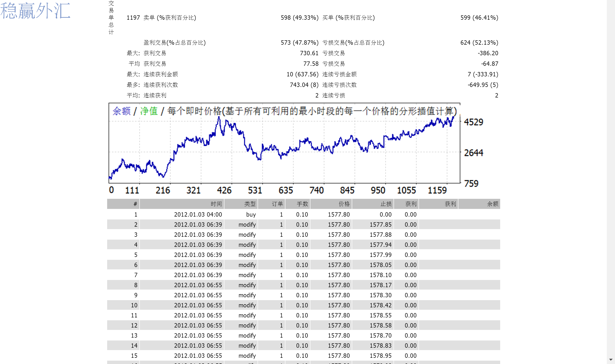Image resolution: width=615 pixels, height=364 pixels.
Task: Click the stop-loss value 1577.85
Action: 380,225
